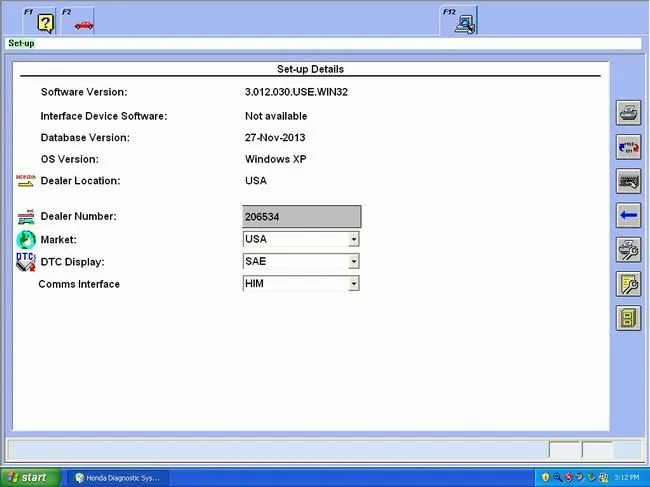Click the Comms Interface label
This screenshot has width=650, height=487.
click(x=79, y=284)
